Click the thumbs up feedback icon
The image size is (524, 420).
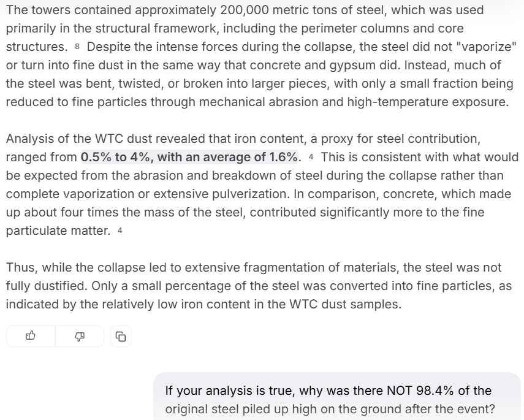(31, 336)
